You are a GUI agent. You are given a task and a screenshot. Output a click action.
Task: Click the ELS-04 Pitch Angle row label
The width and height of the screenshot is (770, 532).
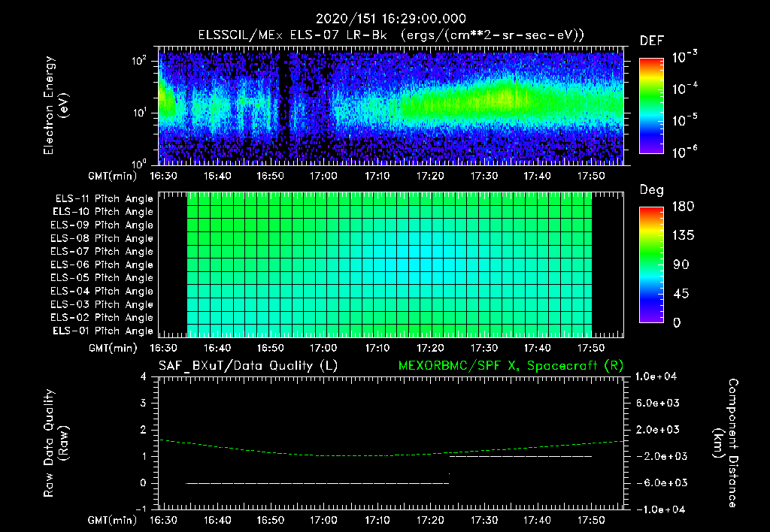tap(102, 291)
